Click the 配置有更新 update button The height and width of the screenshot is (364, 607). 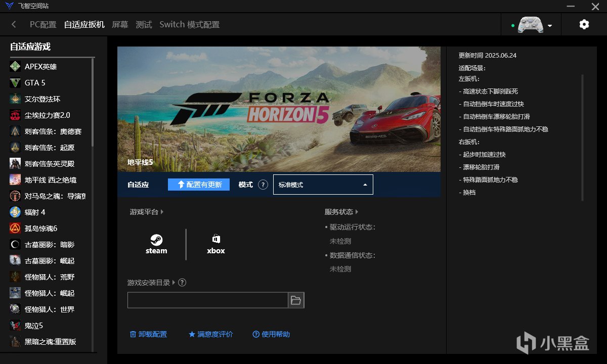198,184
